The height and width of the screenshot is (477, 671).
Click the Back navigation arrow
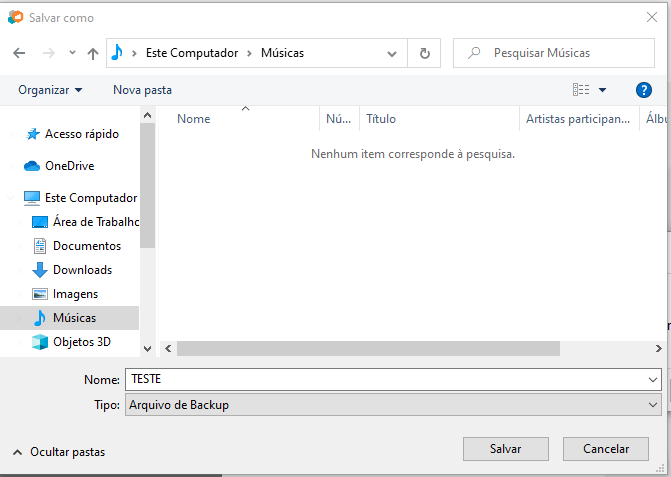click(x=19, y=53)
